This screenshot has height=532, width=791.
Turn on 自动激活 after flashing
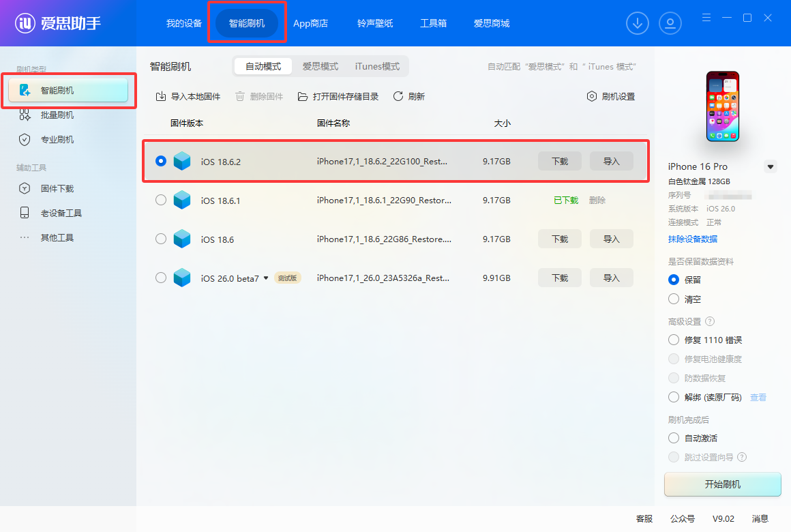pos(674,437)
